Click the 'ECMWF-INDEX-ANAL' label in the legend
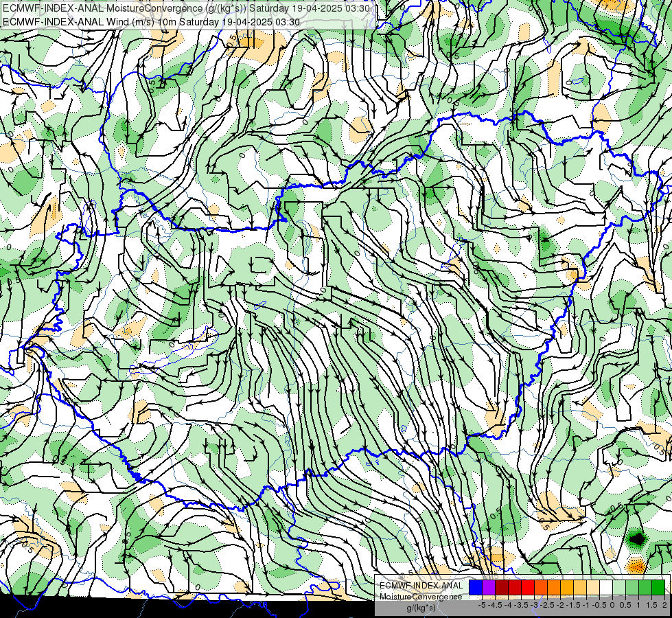The width and height of the screenshot is (672, 618). [421, 586]
